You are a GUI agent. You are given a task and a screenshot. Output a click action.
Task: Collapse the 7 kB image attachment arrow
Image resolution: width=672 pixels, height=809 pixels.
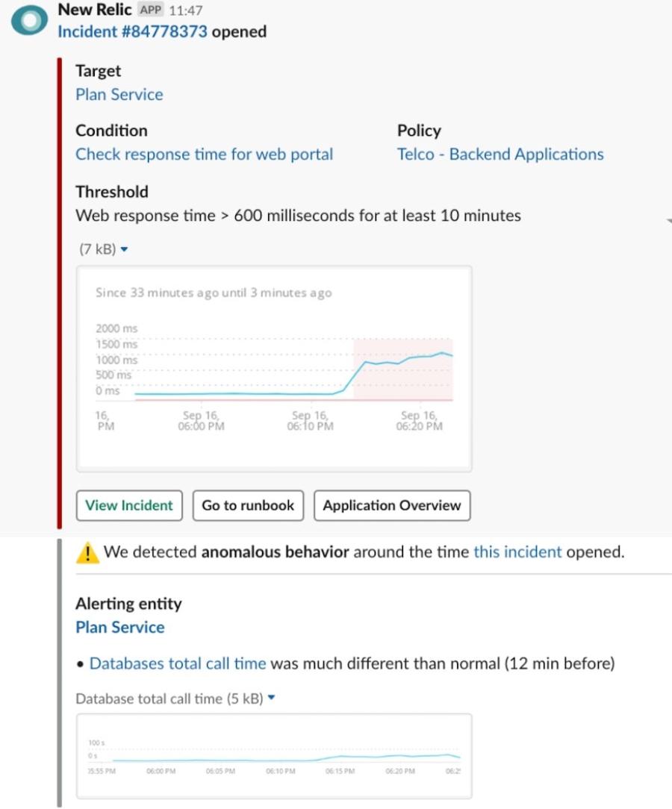(125, 249)
